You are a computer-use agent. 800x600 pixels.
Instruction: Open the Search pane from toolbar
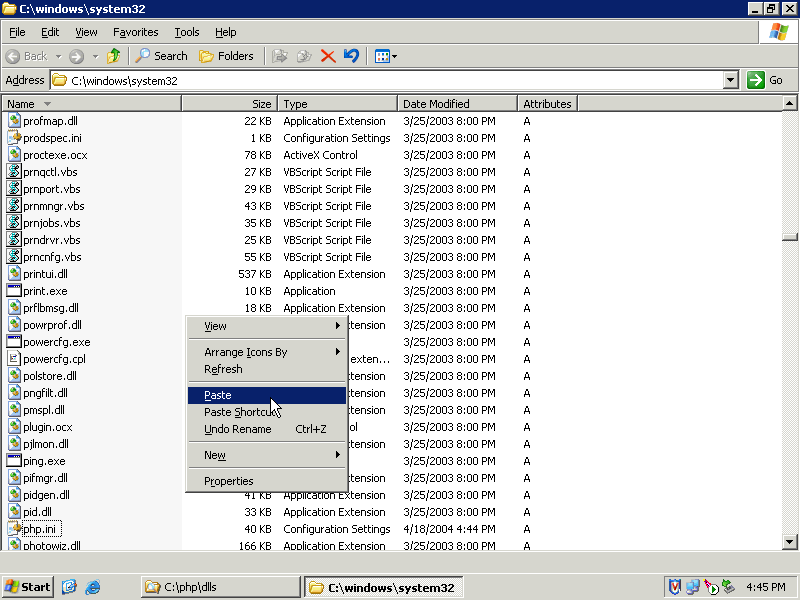tap(162, 56)
